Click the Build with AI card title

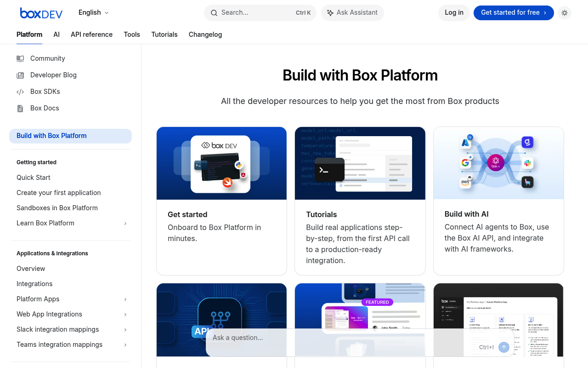click(x=467, y=214)
